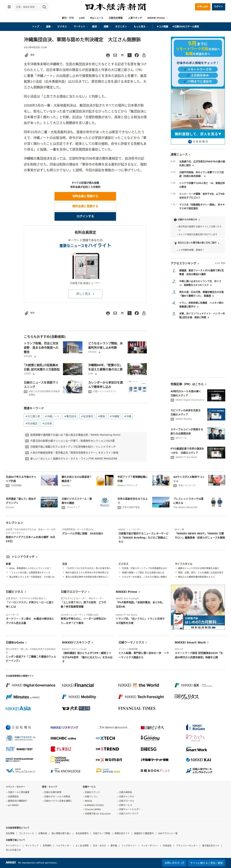
Task: Open the NIKKEI Minutes logo link
Action: pos(23,697)
